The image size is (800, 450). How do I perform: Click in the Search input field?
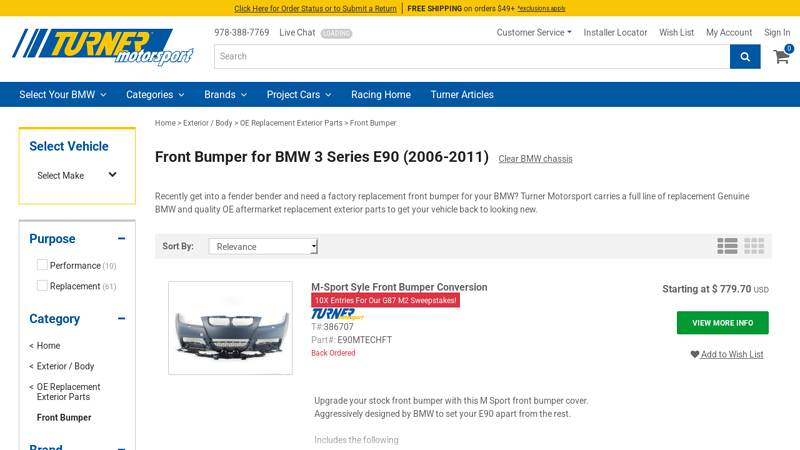click(472, 57)
